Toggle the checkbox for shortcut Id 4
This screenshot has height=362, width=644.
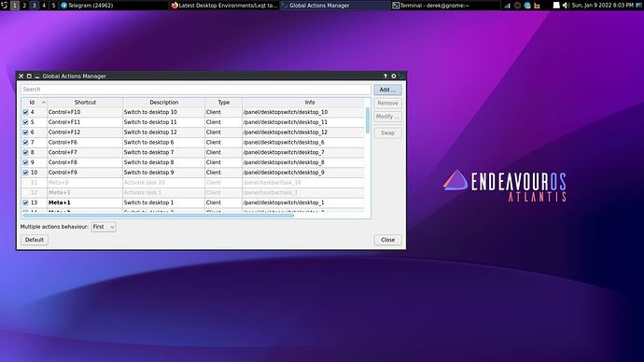point(25,112)
